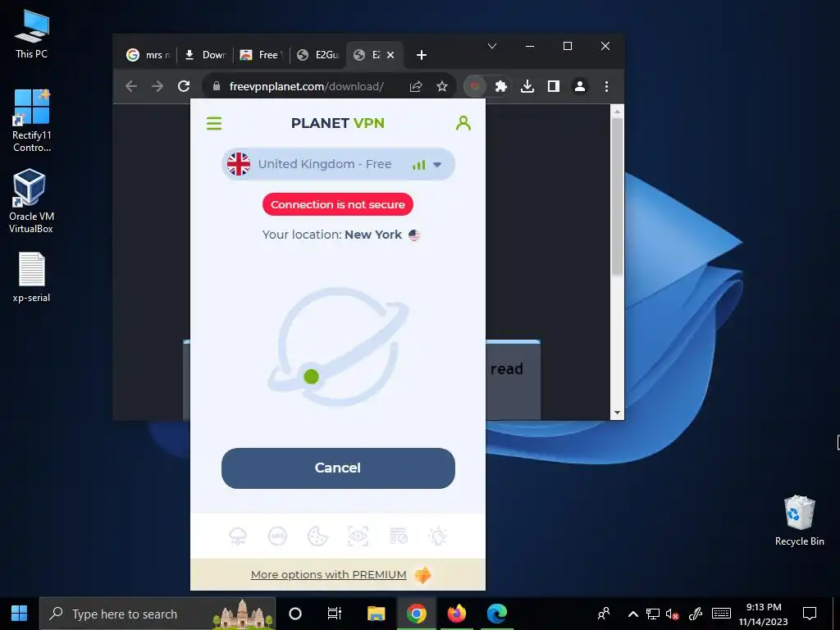Open Microsoft Edge from taskbar
The image size is (840, 630).
coord(496,614)
